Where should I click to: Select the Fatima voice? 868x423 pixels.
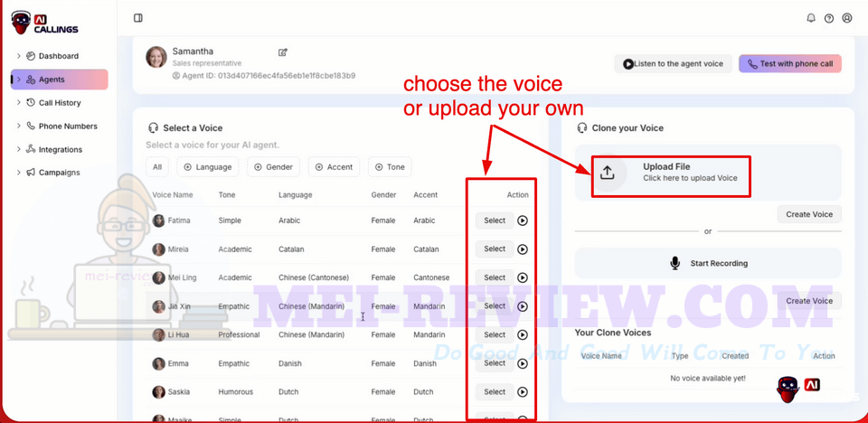tap(495, 221)
